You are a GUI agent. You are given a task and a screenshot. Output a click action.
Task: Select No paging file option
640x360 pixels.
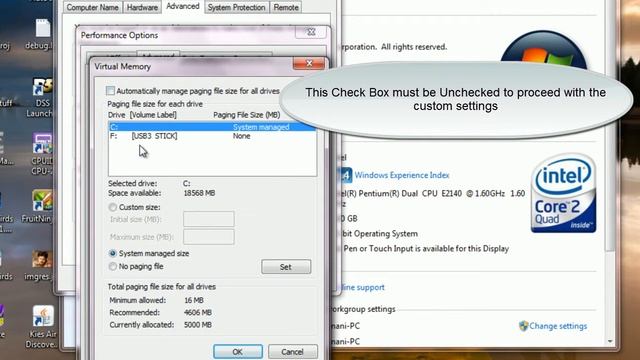pos(113,267)
